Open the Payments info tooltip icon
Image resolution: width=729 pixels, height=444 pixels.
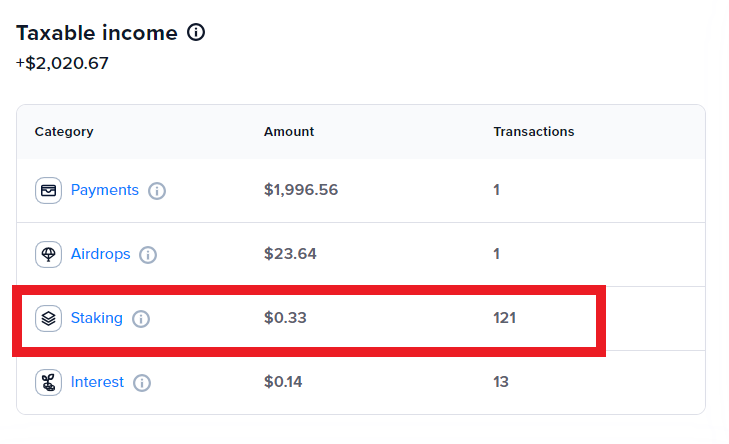tap(157, 190)
